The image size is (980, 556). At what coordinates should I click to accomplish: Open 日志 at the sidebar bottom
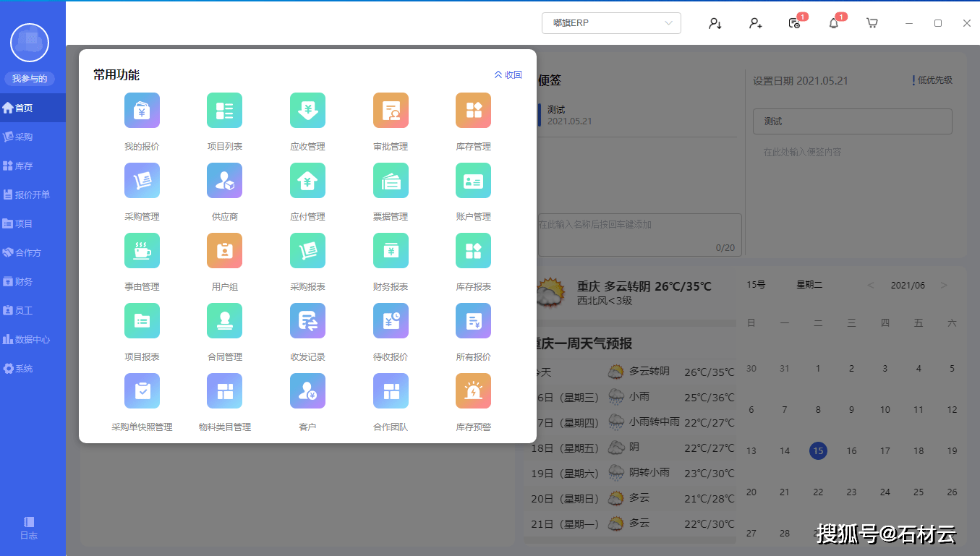[x=29, y=528]
